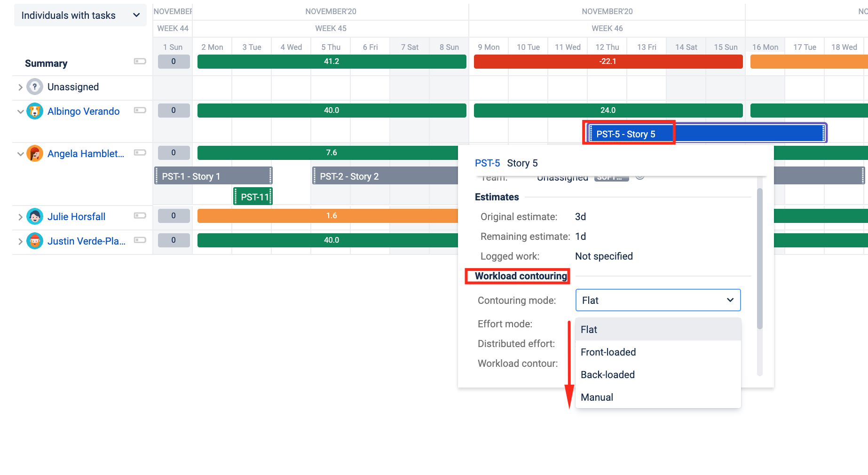Click the popup's vertical scrollbar

point(759,259)
